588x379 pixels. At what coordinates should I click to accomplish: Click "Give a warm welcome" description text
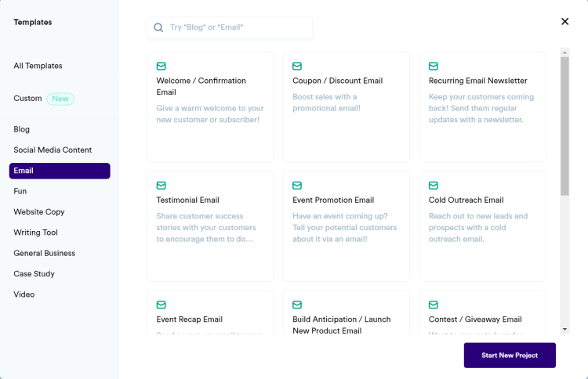(x=210, y=114)
